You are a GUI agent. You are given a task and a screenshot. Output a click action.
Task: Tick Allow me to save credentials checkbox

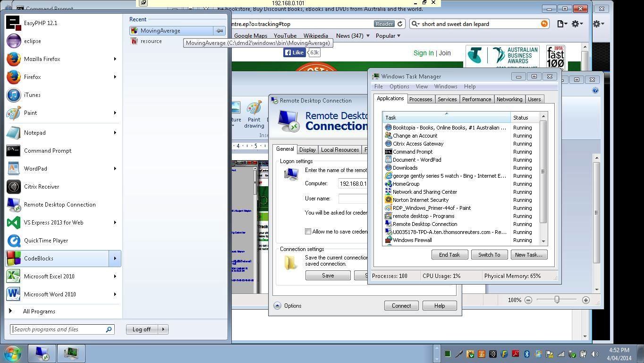coord(308,231)
